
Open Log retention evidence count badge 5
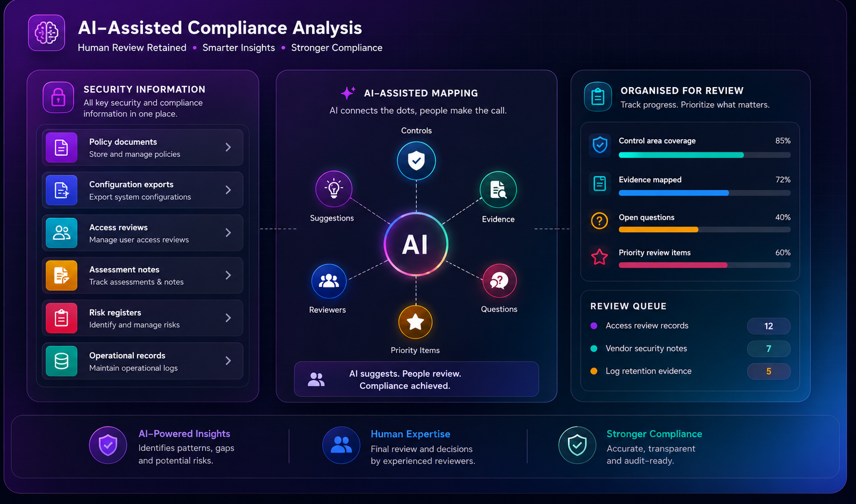click(769, 371)
